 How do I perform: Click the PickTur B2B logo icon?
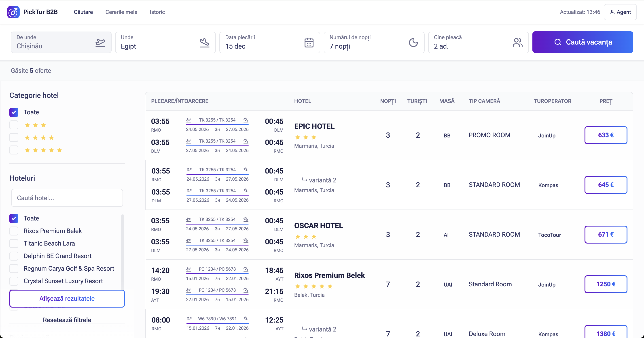(x=13, y=12)
